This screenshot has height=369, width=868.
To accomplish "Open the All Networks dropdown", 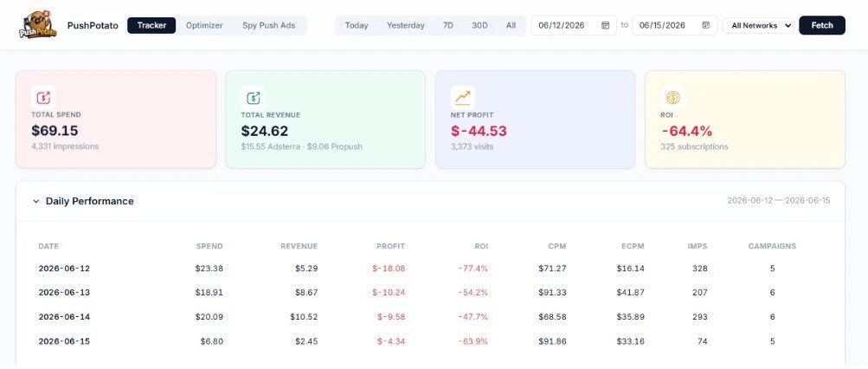I will pos(758,25).
